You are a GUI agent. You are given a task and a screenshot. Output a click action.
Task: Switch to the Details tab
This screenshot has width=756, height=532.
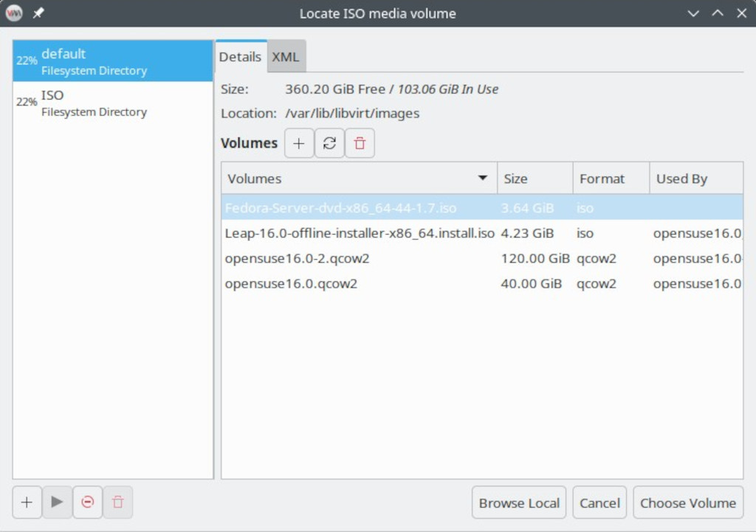240,56
